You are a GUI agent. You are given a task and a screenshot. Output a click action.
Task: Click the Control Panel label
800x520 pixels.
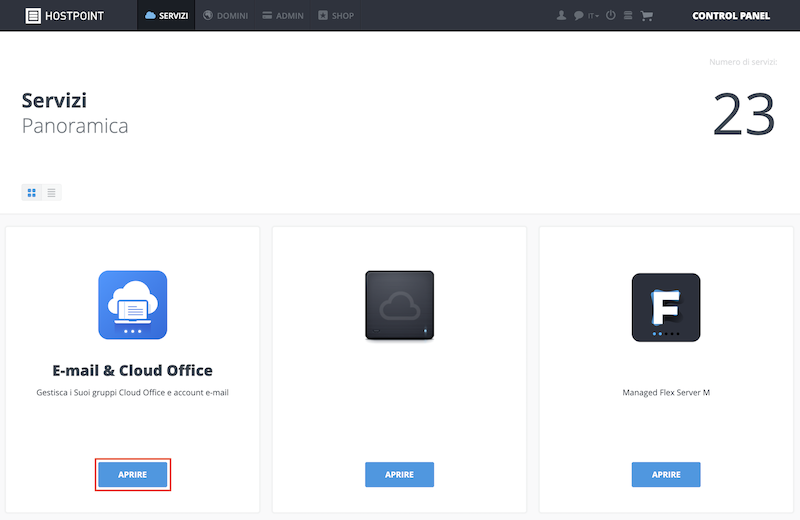tap(731, 16)
